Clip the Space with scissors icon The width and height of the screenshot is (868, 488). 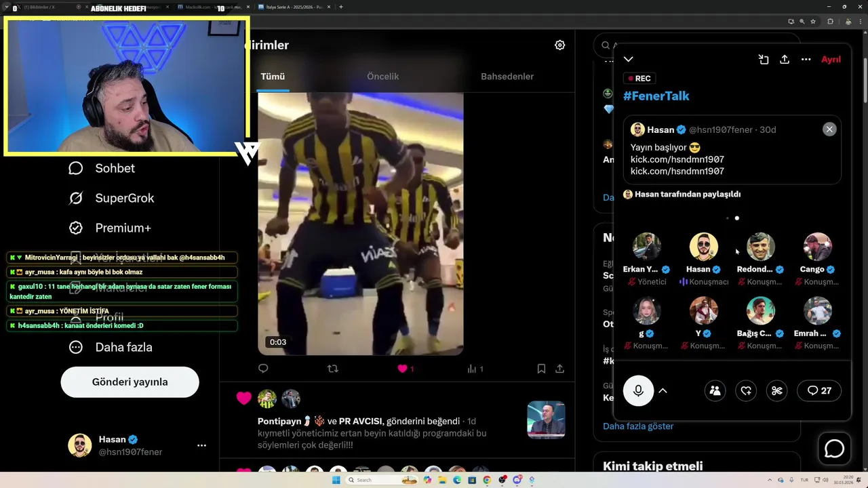click(x=777, y=390)
